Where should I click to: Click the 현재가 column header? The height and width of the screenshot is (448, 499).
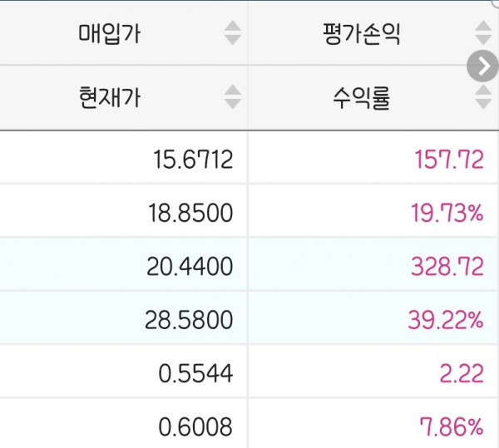click(x=109, y=97)
